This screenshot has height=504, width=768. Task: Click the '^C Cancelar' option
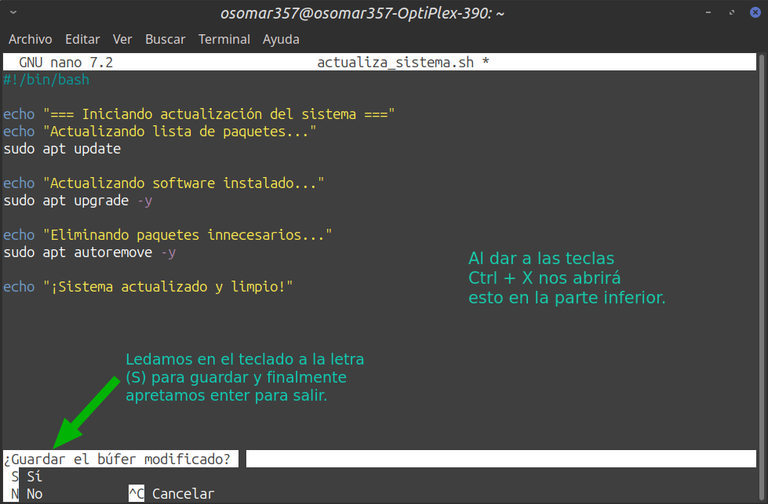[x=171, y=494]
